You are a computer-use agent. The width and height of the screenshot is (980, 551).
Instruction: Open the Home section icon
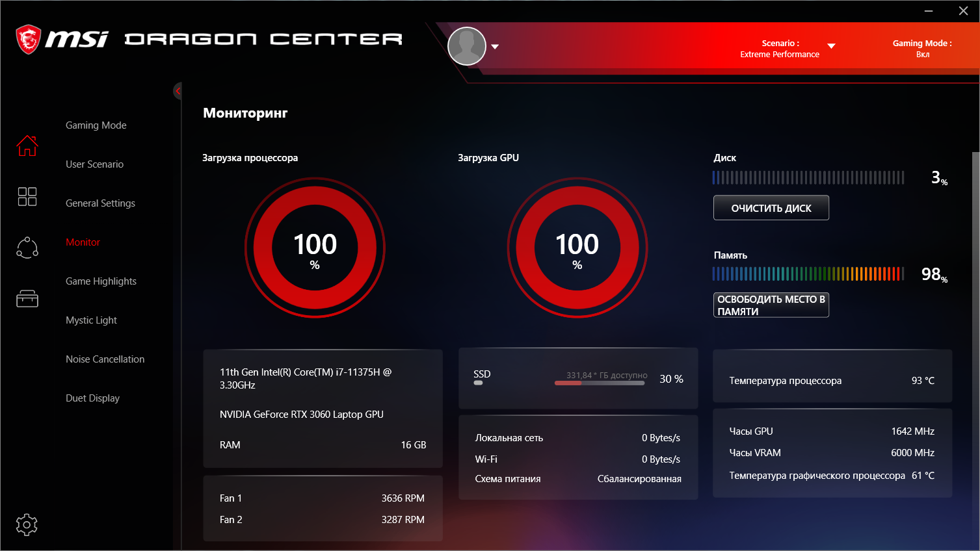click(27, 146)
